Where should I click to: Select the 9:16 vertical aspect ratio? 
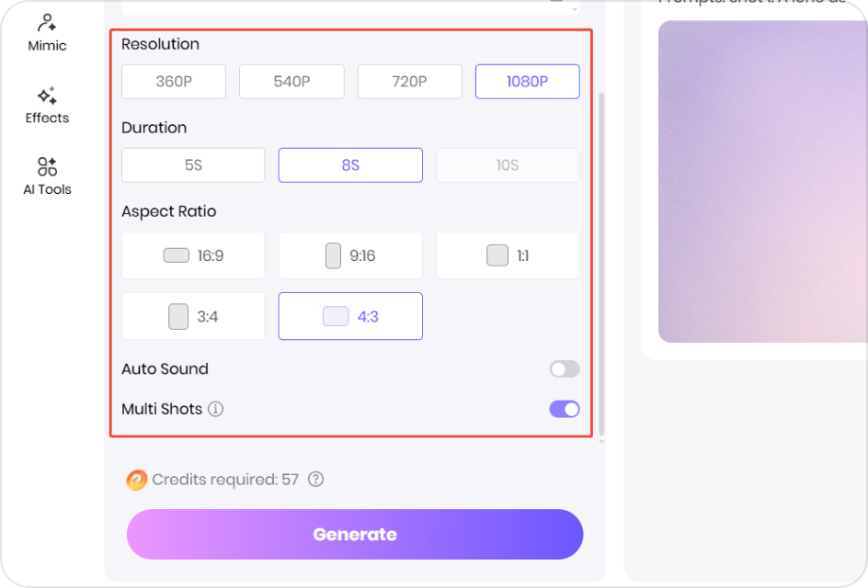(x=350, y=255)
